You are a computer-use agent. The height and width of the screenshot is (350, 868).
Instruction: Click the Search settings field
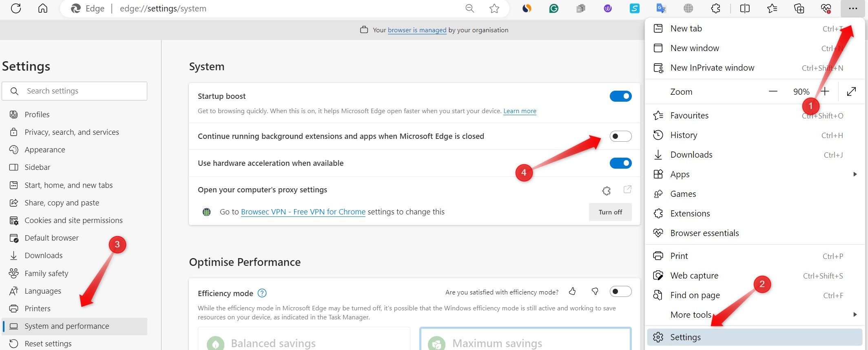tap(75, 91)
